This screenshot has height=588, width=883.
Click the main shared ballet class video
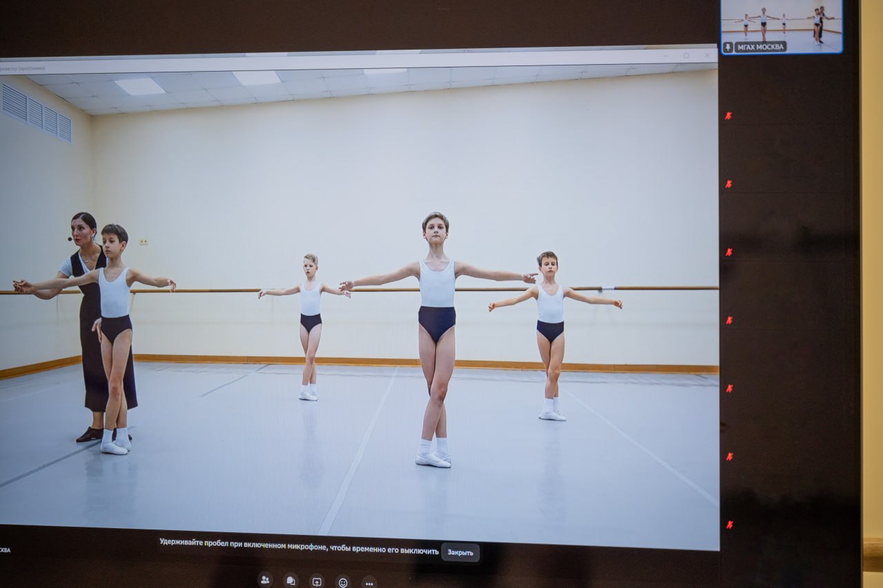coord(359,303)
